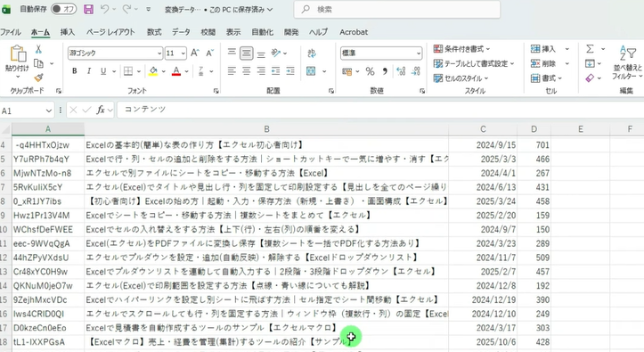Viewport: 644px width, 352px height.
Task: Open the font color dropdown arrow
Action: (186, 71)
